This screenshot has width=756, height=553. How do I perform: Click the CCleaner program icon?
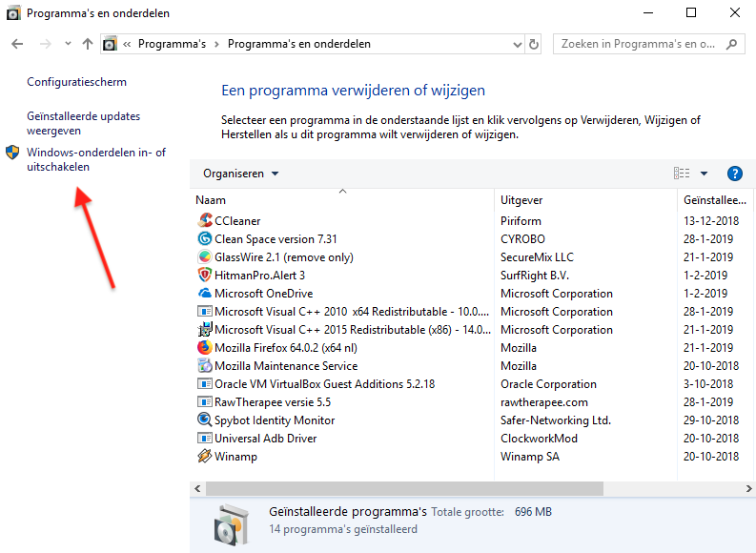[x=204, y=221]
